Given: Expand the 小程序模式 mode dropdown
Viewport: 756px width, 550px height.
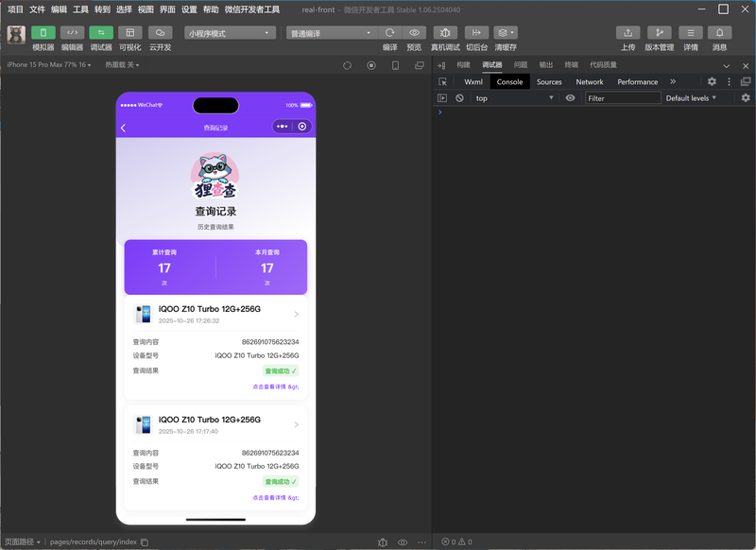Looking at the screenshot, I should point(230,33).
